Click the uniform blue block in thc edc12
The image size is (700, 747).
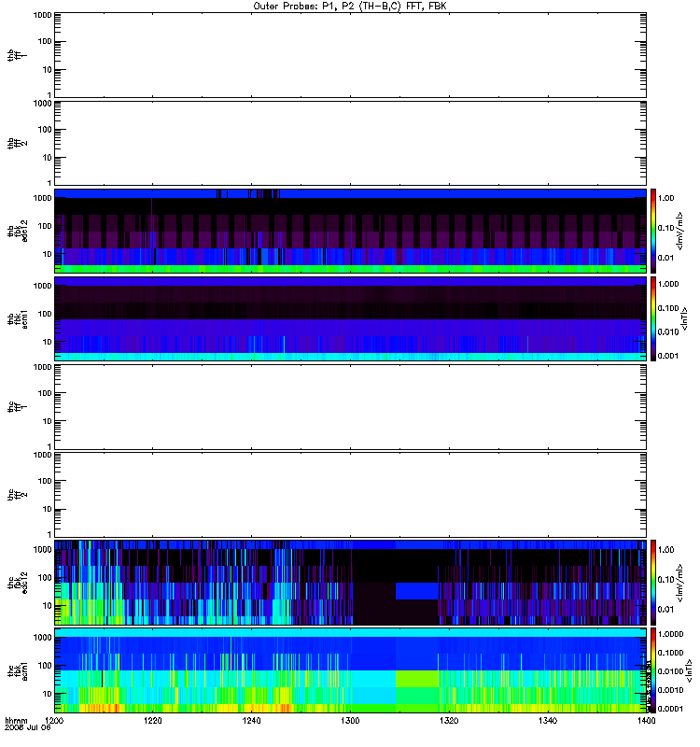[x=416, y=591]
